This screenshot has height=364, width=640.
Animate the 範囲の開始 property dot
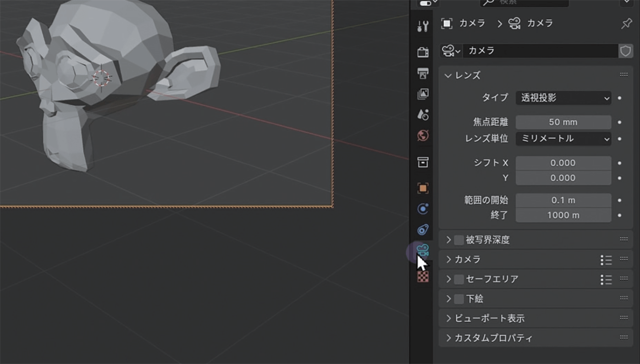point(619,200)
